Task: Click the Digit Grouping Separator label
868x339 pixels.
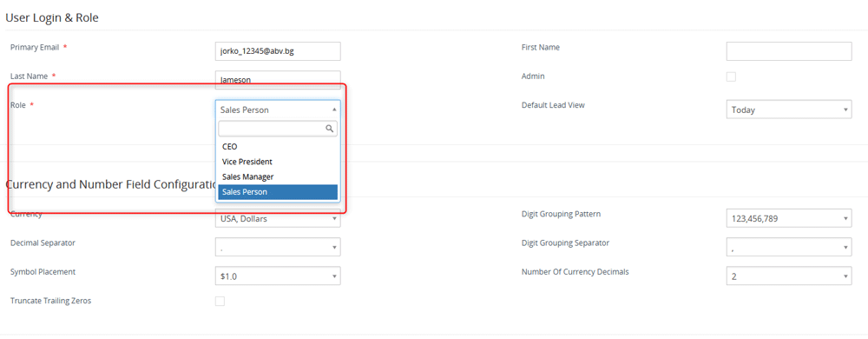Action: tap(565, 243)
